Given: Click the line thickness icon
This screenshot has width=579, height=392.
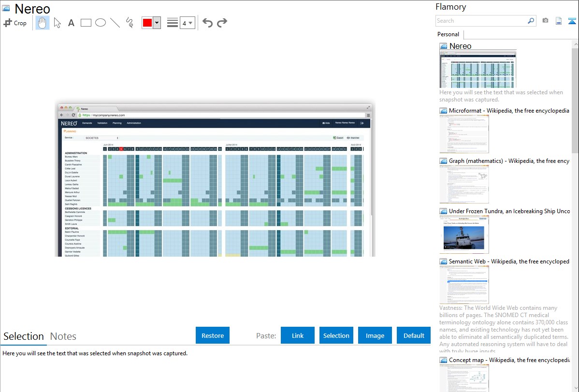Looking at the screenshot, I should click(173, 23).
